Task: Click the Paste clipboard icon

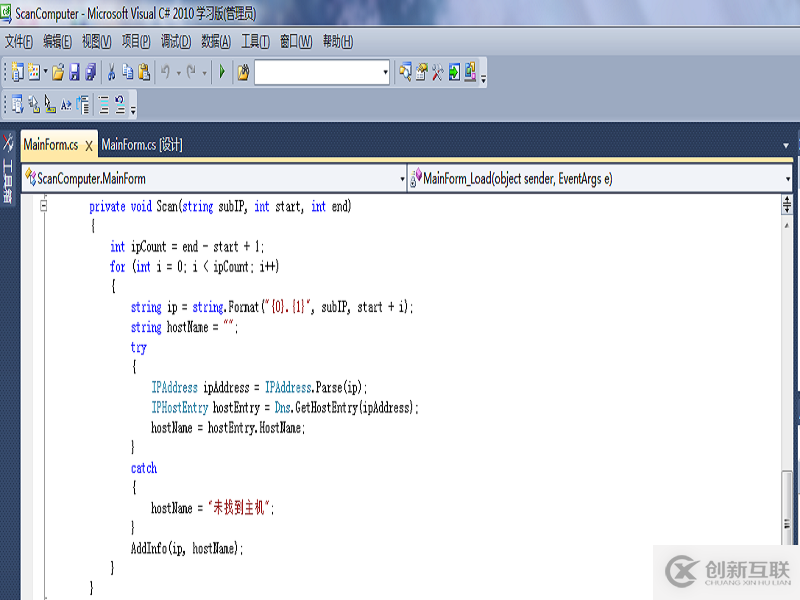Action: tap(144, 72)
